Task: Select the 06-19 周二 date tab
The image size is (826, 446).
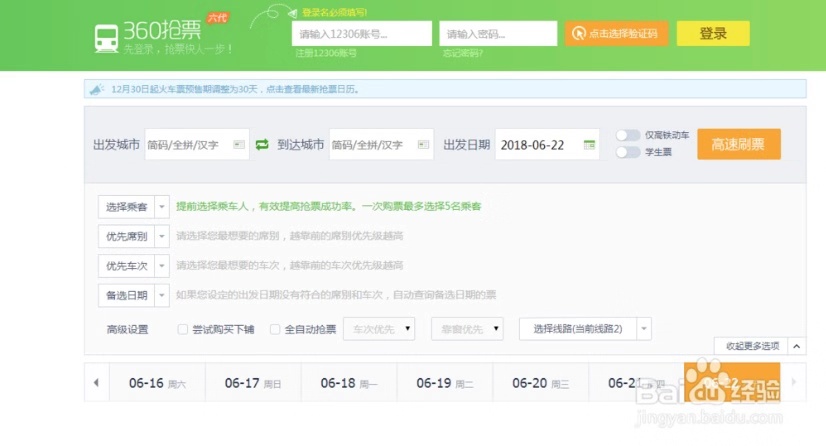Action: point(445,383)
